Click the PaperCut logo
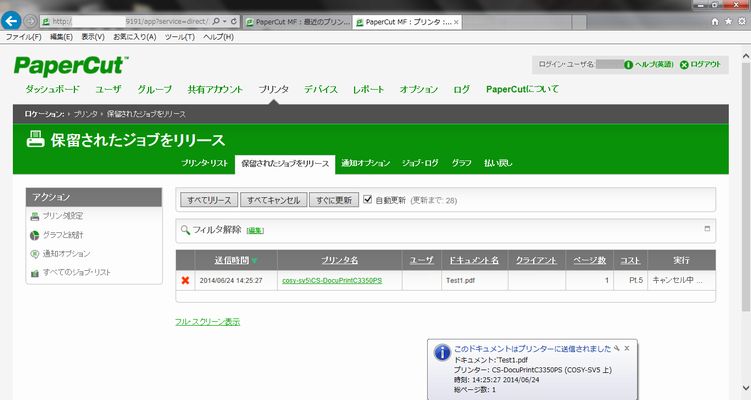 (x=71, y=66)
